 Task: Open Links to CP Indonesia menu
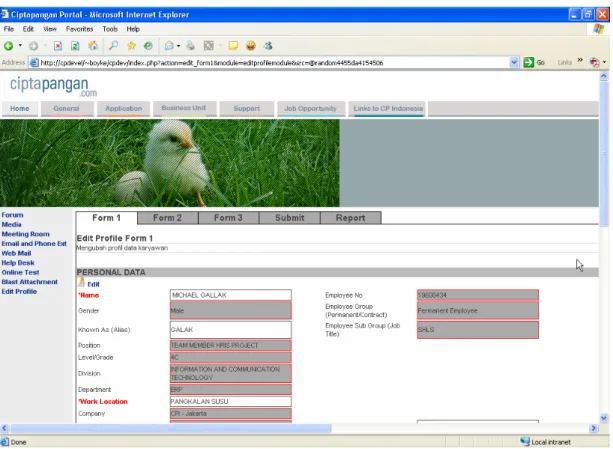[x=388, y=109]
